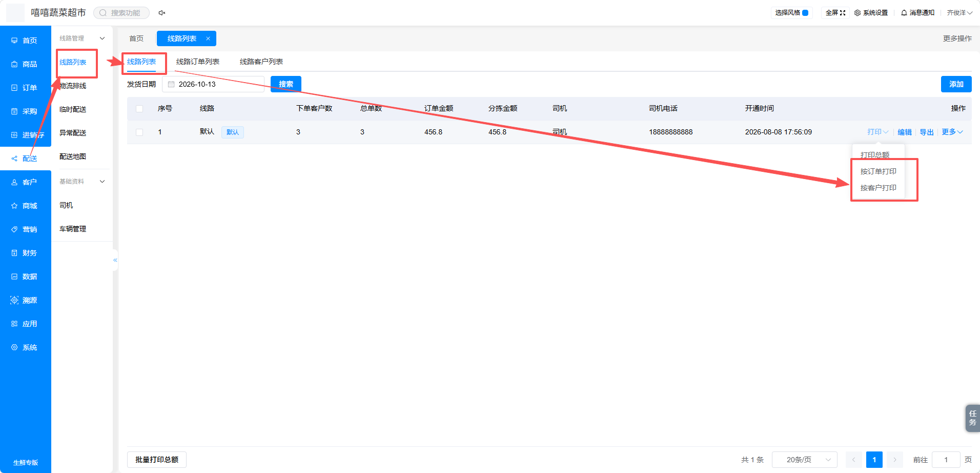Close the 线路列表 page tab
Image resolution: width=980 pixels, height=473 pixels.
[x=208, y=38]
